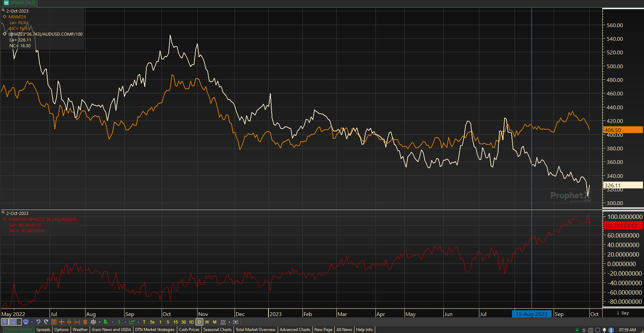Click the light bulb status icon

[x=604, y=330]
